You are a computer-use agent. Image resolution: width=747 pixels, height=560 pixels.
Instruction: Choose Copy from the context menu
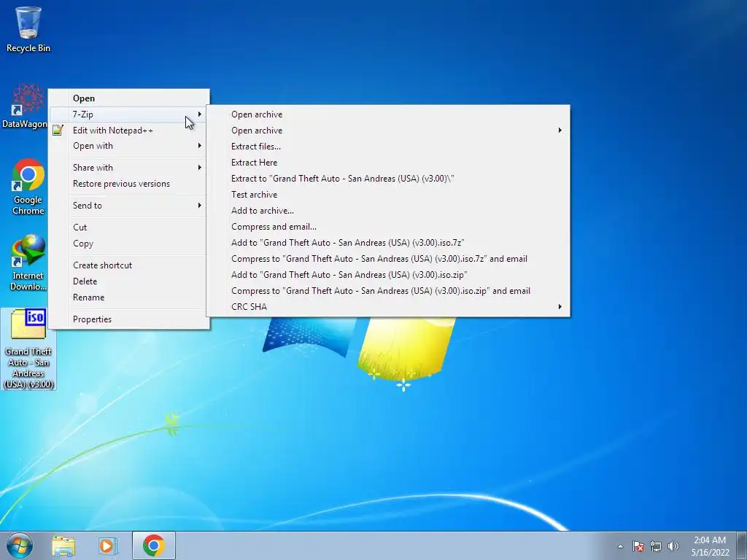coord(128,244)
